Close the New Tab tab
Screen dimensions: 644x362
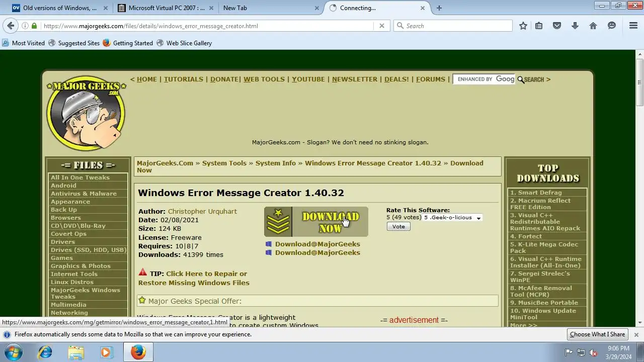pyautogui.click(x=316, y=8)
